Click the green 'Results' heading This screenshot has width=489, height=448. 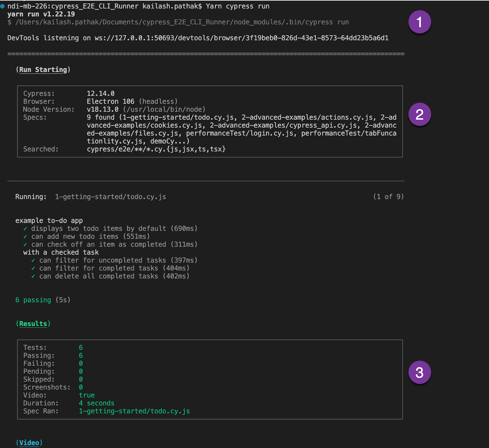coord(33,324)
